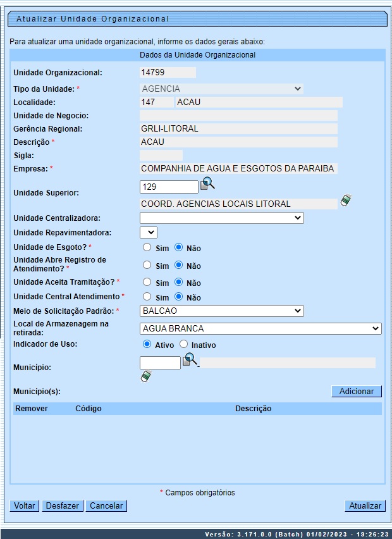The width and height of the screenshot is (392, 539).
Task: Focus the Unidade Superior code field
Action: click(169, 187)
